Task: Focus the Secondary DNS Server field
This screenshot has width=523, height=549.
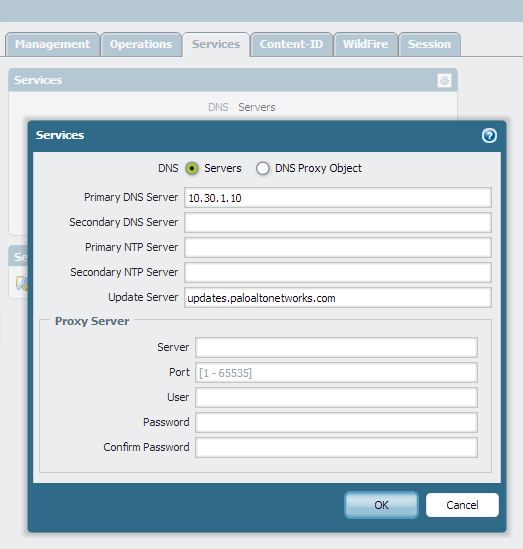Action: [338, 222]
